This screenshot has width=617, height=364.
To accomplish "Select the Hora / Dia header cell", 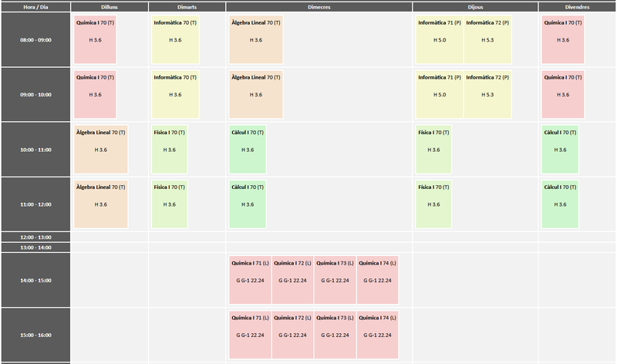I will pyautogui.click(x=35, y=6).
